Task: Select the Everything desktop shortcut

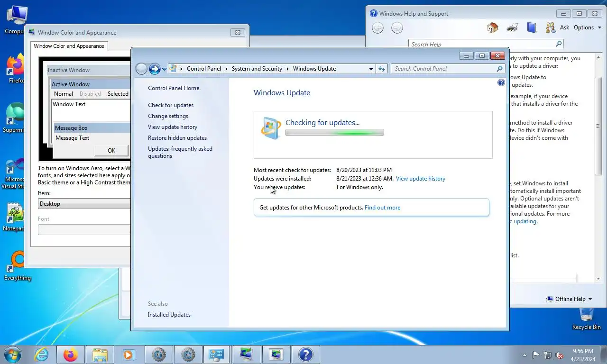Action: [x=18, y=266]
